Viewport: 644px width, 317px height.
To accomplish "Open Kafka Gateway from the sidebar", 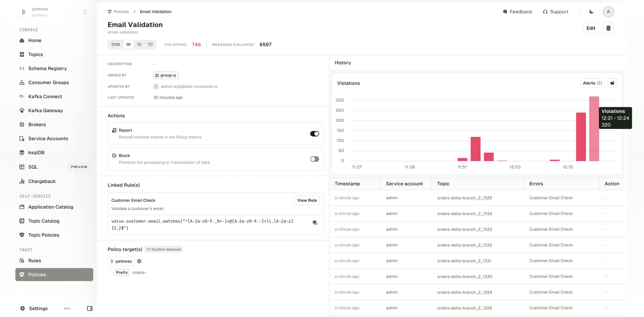I will point(45,111).
